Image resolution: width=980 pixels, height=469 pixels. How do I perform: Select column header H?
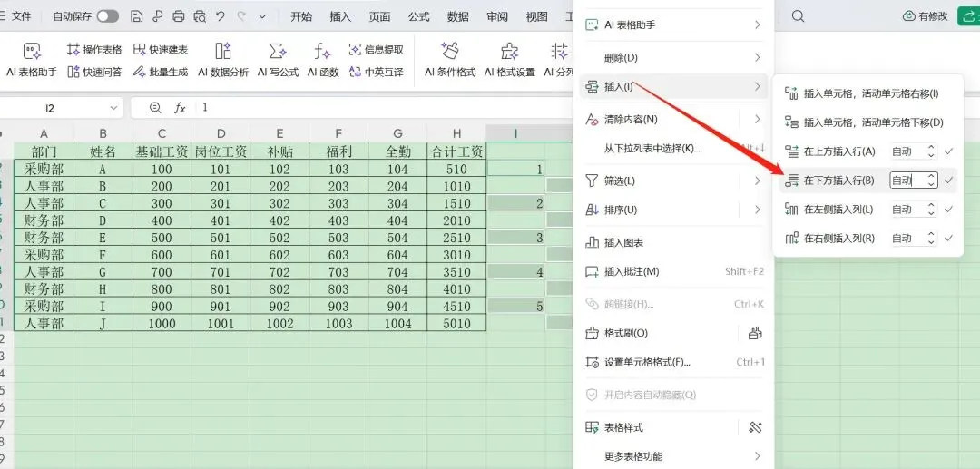tap(456, 133)
